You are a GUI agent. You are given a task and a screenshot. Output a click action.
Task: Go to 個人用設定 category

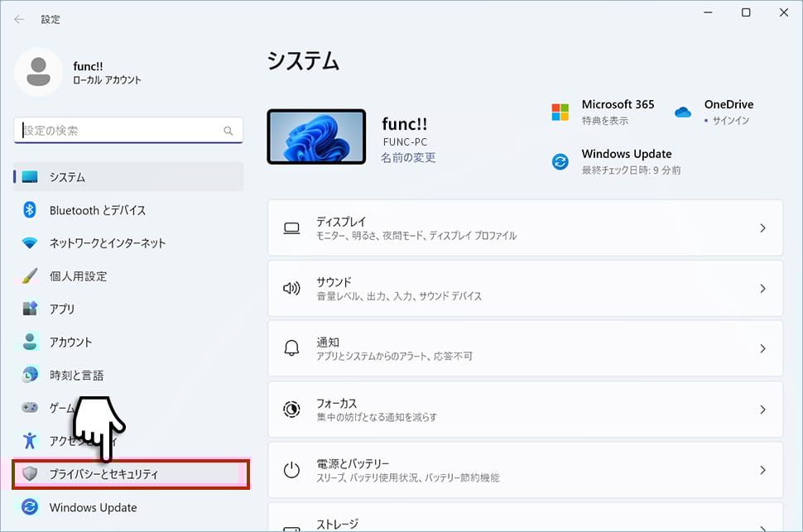128,276
